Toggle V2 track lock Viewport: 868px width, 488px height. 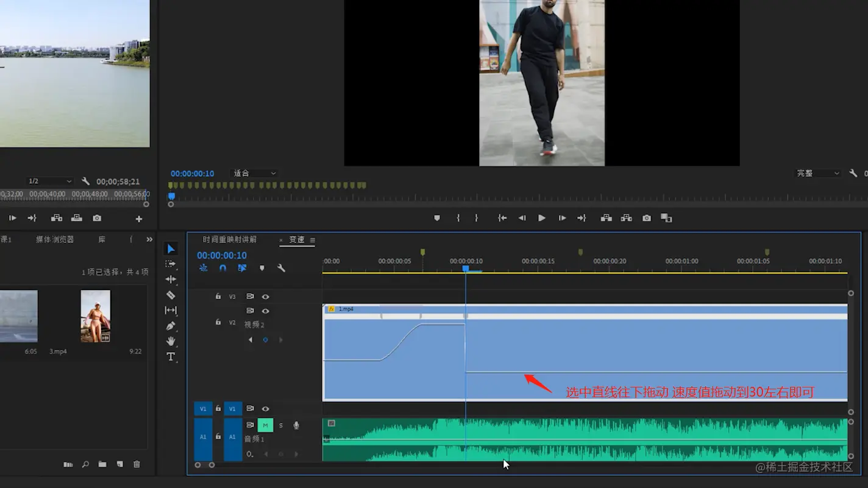click(x=218, y=322)
